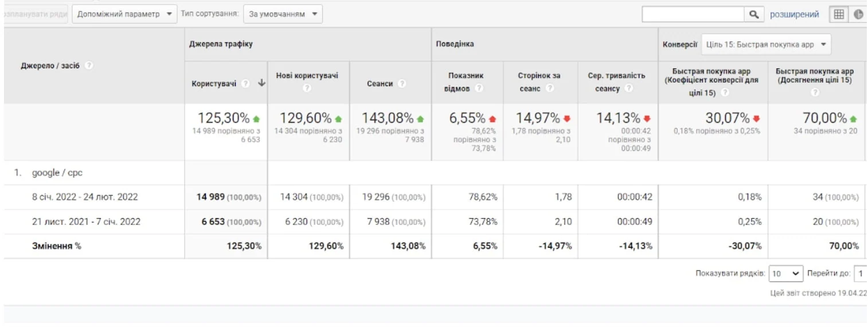Screen dimensions: 868x327
Task: Click the table search input field
Action: pyautogui.click(x=693, y=14)
